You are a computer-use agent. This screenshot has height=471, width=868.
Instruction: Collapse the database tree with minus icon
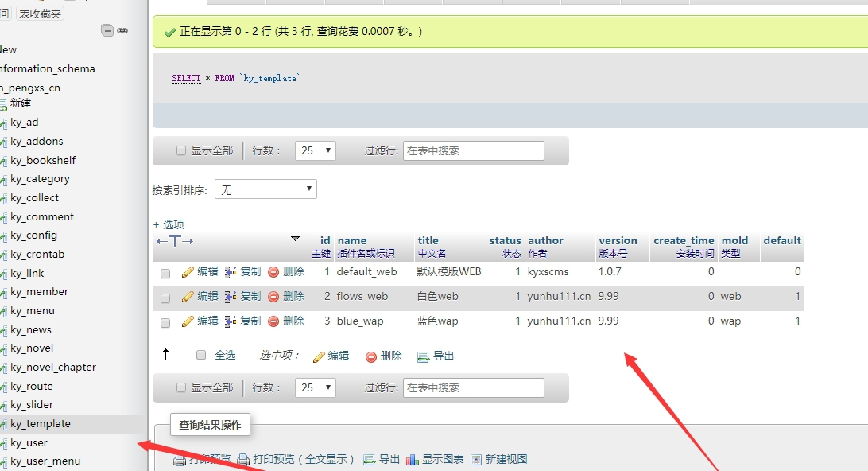pos(107,29)
